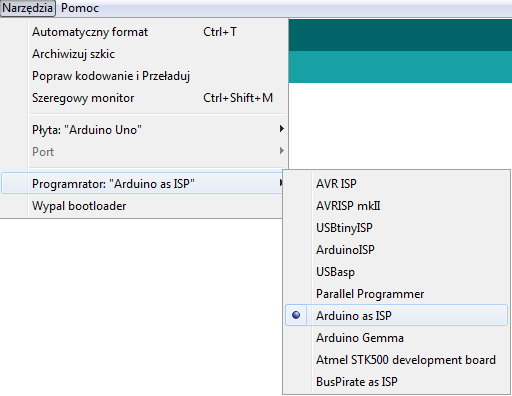Select AVR ISP programmer
The height and width of the screenshot is (396, 512).
(x=396, y=183)
